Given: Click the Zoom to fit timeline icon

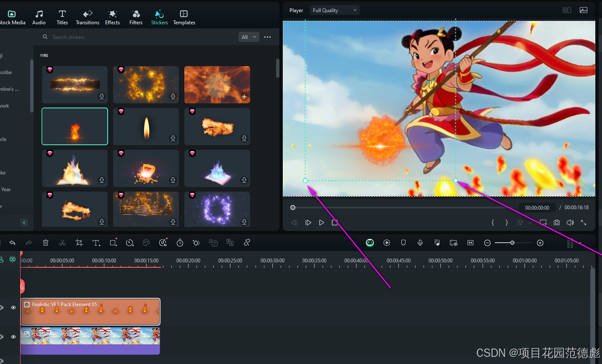Looking at the screenshot, I should click(470, 243).
